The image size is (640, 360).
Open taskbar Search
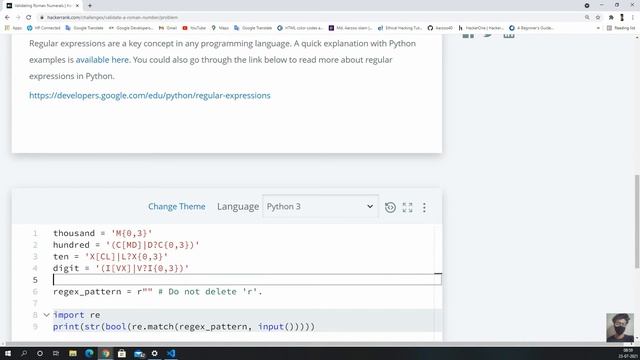coord(24,353)
